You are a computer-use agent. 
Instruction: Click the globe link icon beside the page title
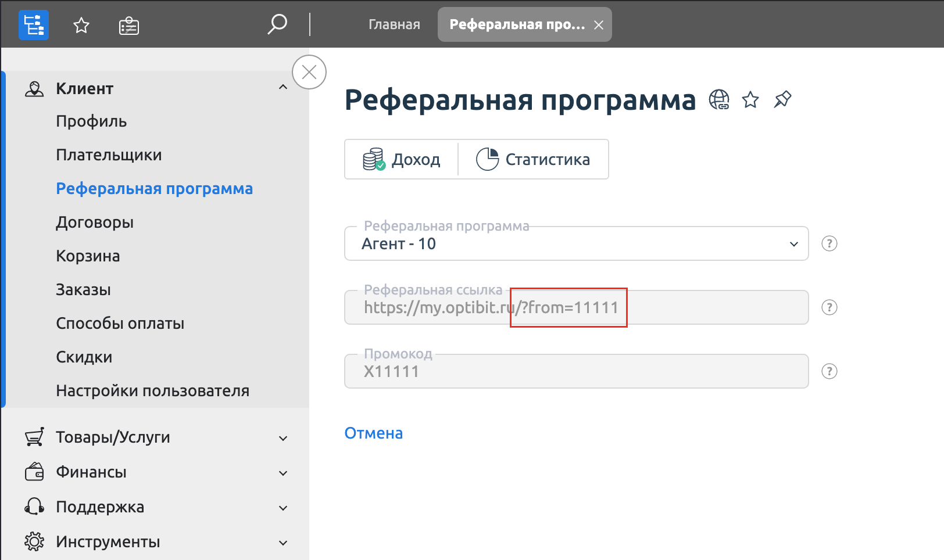(x=719, y=100)
